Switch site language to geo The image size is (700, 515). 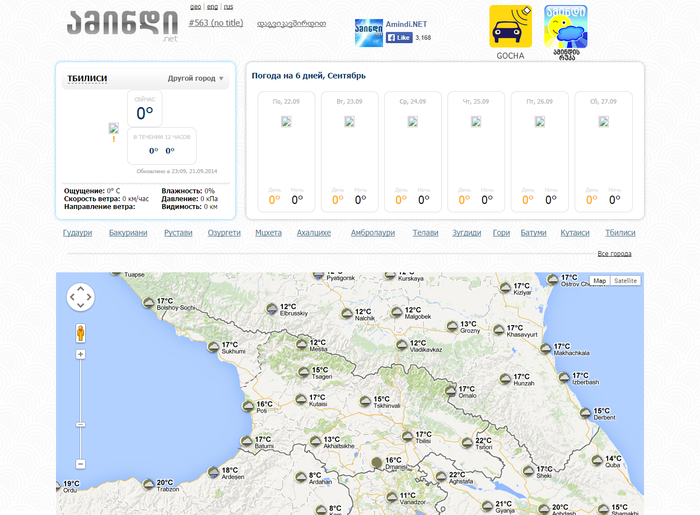pos(195,6)
